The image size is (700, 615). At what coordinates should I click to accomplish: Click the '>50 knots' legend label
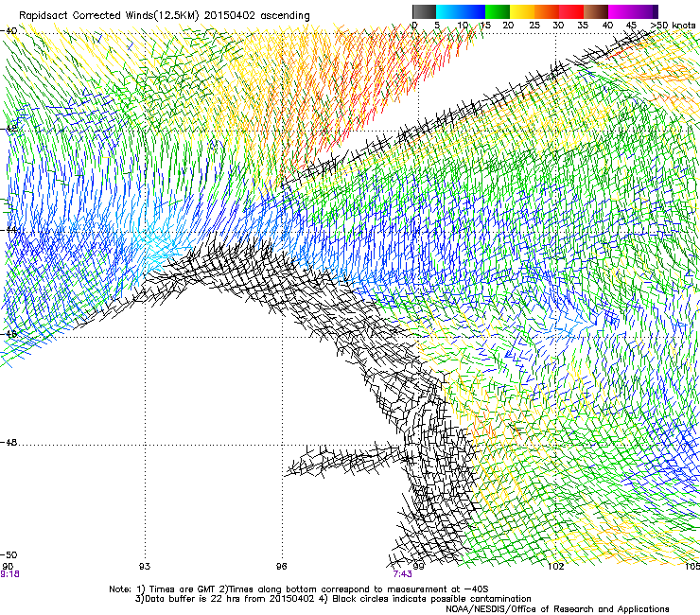click(x=673, y=25)
